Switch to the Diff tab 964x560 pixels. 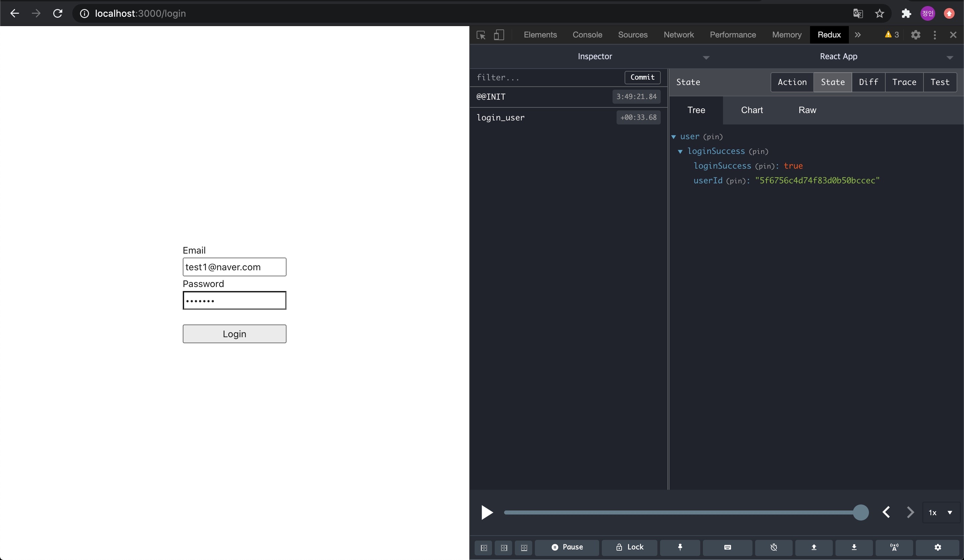pos(868,82)
